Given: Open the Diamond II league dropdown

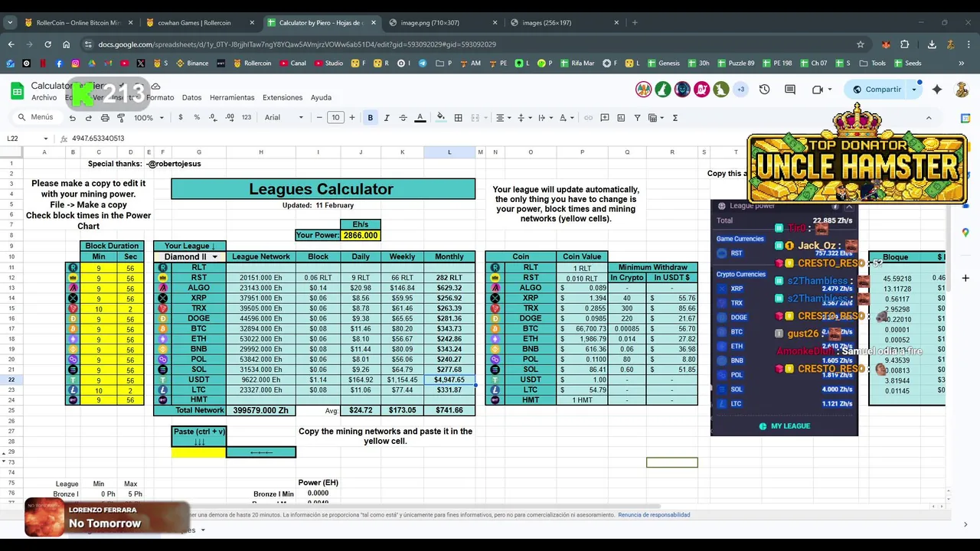Looking at the screenshot, I should (215, 257).
